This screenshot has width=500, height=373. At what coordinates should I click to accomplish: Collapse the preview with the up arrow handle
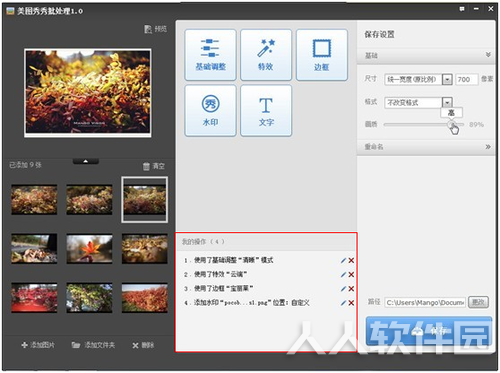(86, 161)
